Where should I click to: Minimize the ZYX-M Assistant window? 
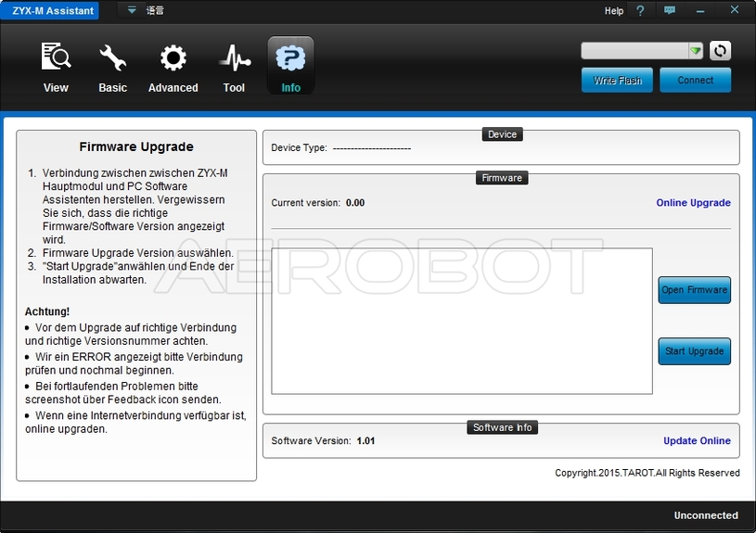[701, 11]
